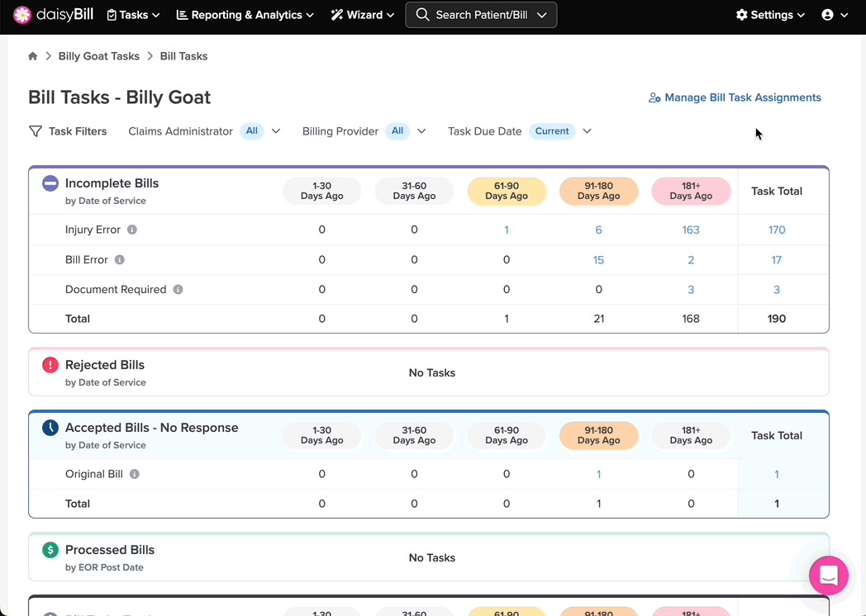Click Billy Goat Tasks breadcrumb link
The width and height of the screenshot is (866, 616).
(99, 56)
